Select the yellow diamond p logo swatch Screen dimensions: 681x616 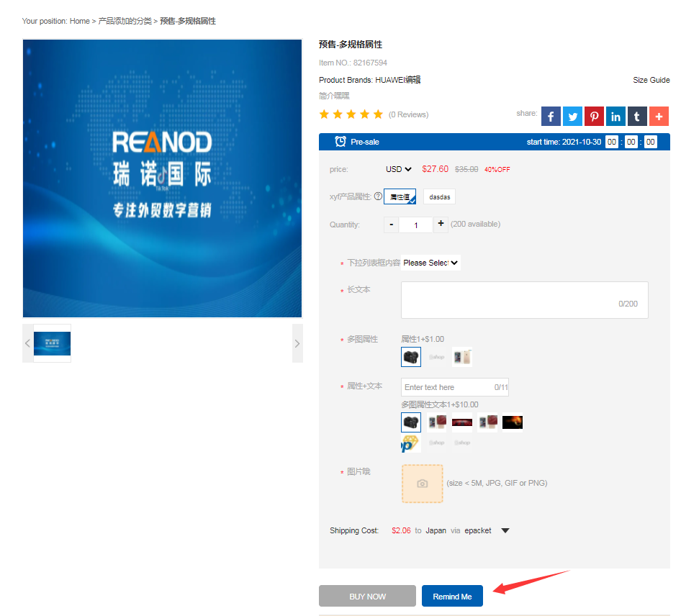[411, 443]
